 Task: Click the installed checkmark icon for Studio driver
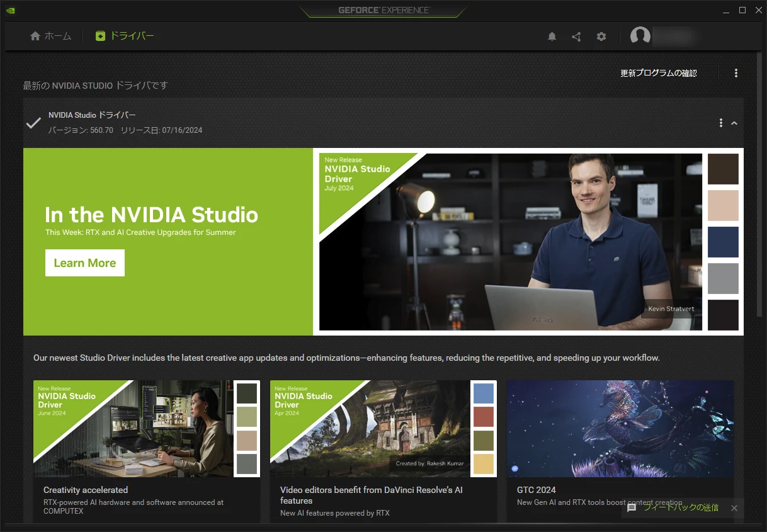(x=33, y=123)
